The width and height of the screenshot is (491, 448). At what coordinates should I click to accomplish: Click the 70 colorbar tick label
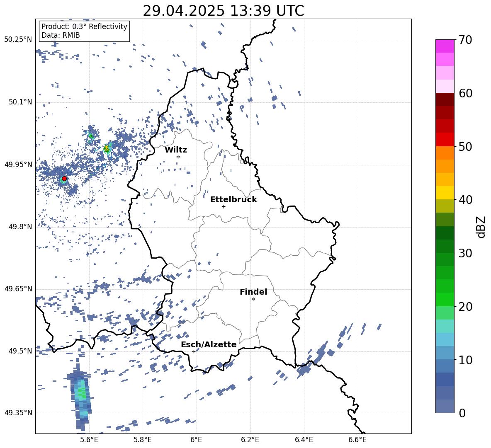465,40
